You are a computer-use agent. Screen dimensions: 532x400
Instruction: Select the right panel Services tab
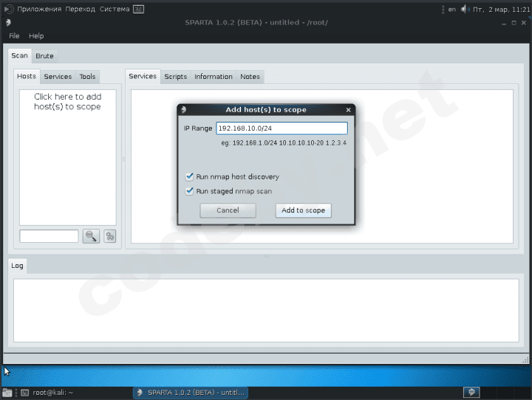[143, 76]
